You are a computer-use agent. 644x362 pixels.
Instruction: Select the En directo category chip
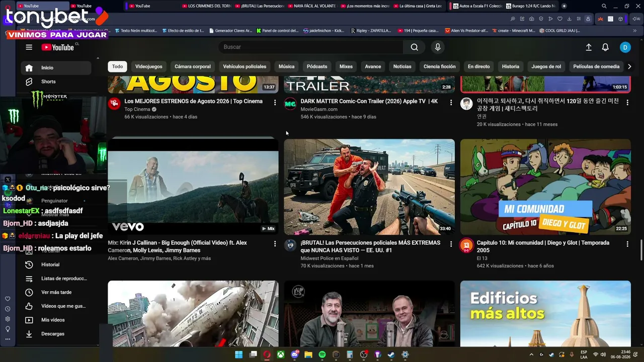(x=478, y=66)
